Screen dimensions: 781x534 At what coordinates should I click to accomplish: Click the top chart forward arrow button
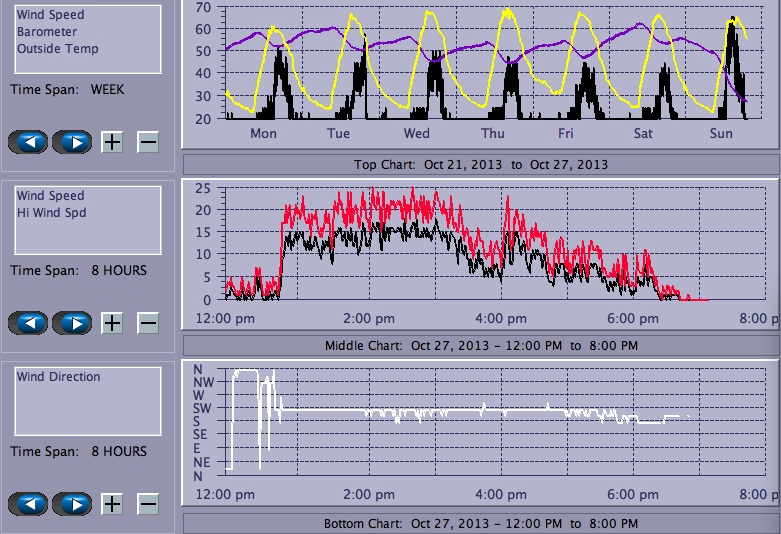point(73,141)
